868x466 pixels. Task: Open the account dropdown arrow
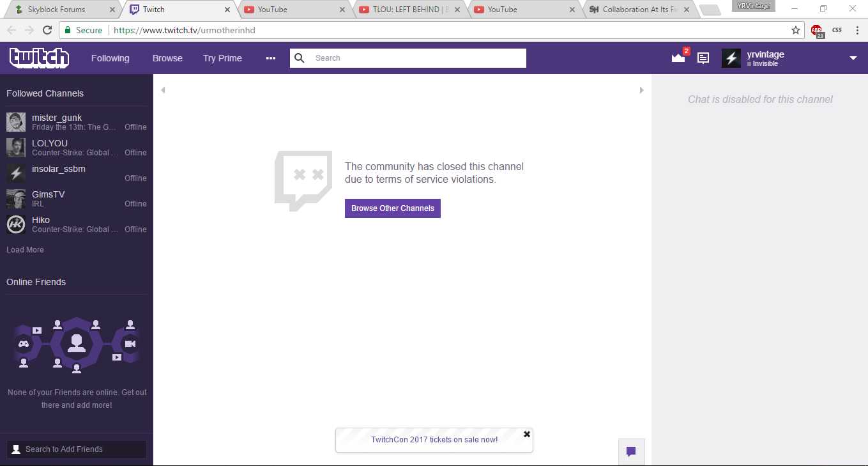coord(853,58)
